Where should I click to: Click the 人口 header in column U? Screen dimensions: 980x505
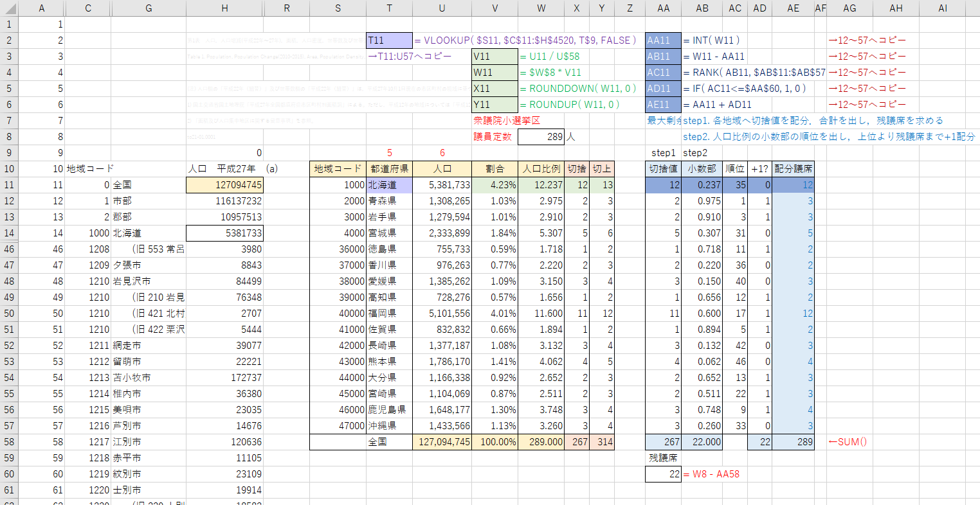442,169
